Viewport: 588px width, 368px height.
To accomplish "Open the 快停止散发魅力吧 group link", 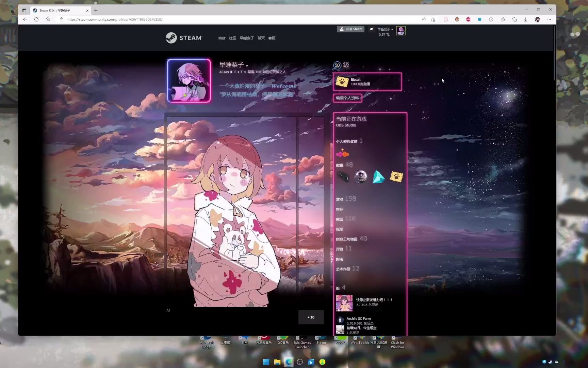I will 374,300.
